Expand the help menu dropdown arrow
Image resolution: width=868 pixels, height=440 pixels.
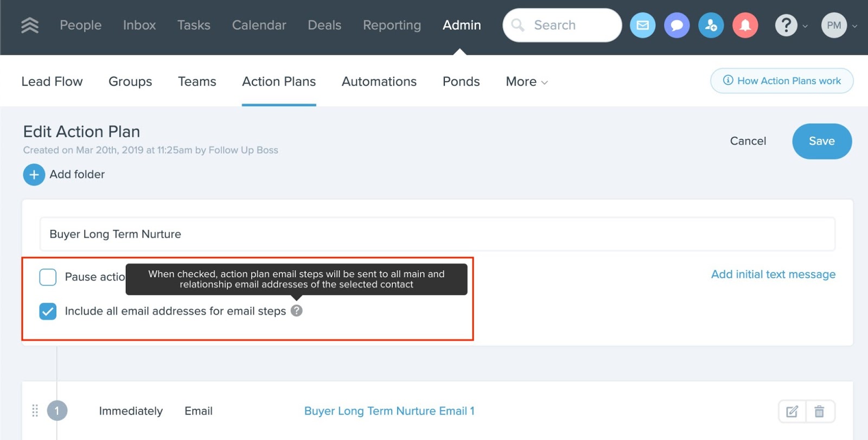(805, 26)
